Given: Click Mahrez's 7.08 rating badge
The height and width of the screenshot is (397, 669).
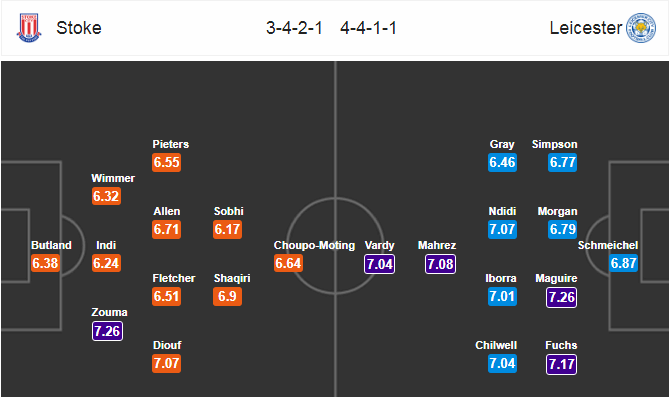Looking at the screenshot, I should click(440, 264).
